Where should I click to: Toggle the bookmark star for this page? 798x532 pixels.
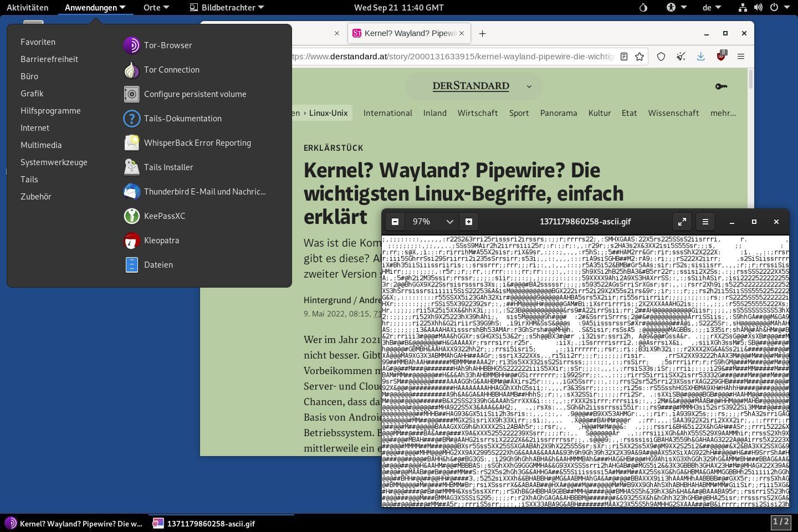(x=640, y=56)
